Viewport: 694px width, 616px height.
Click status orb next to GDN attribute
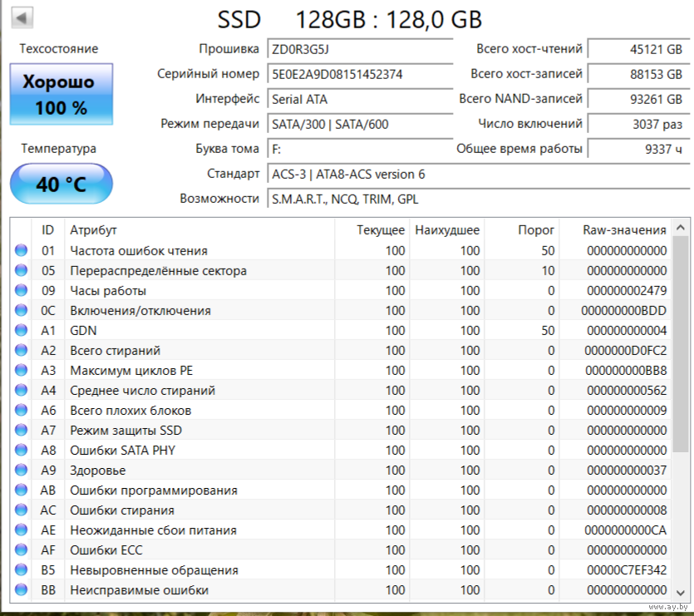21,331
